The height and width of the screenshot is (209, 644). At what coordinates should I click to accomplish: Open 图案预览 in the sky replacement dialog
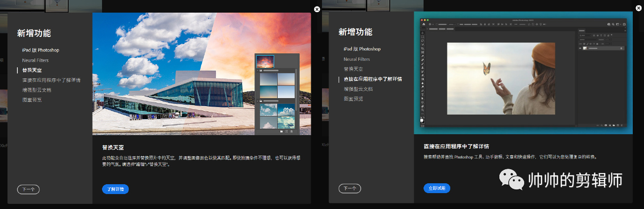[x=32, y=100]
